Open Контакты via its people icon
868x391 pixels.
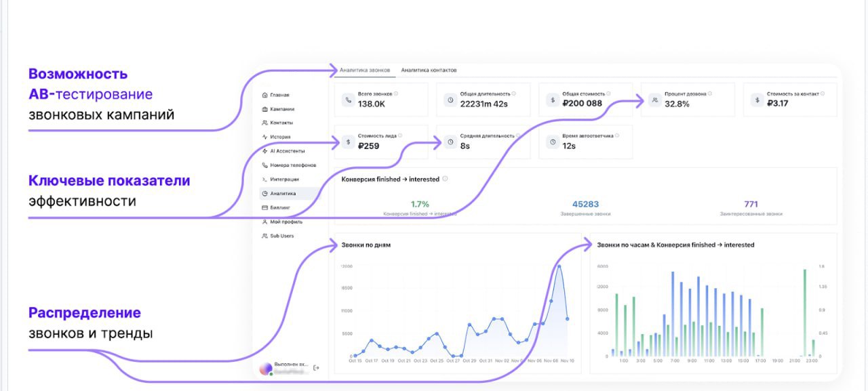(264, 123)
